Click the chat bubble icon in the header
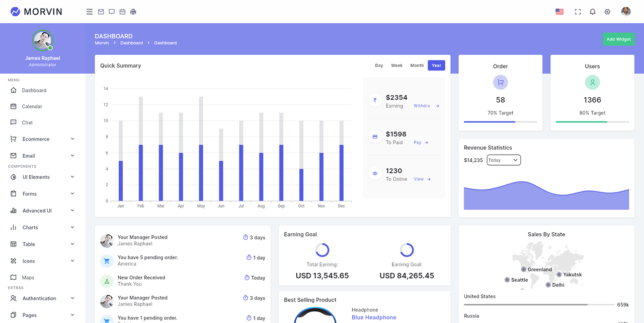 111,11
